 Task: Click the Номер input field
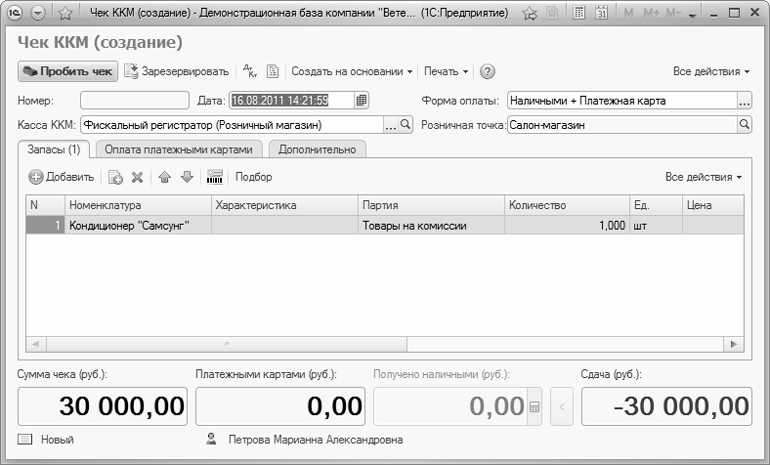pos(134,100)
